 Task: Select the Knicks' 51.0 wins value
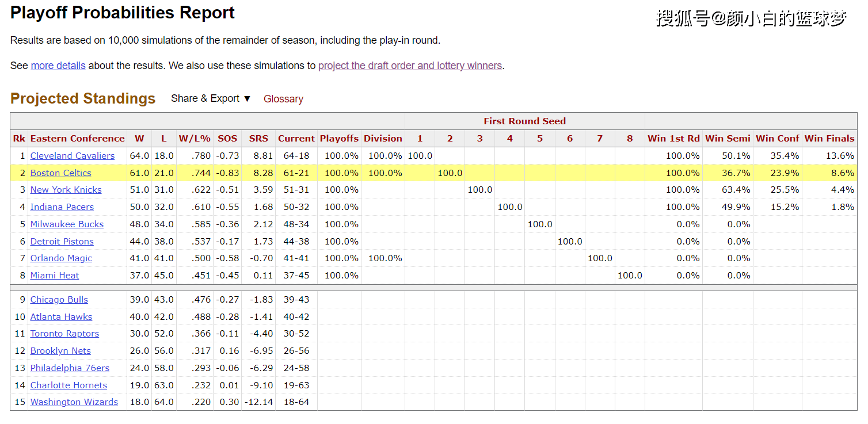click(139, 189)
